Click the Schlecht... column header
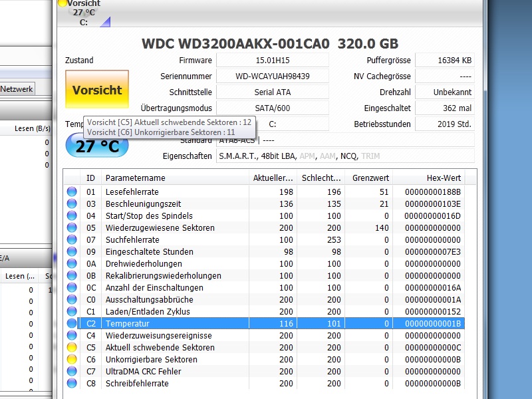Screen dimensions: 532x399 321,178
